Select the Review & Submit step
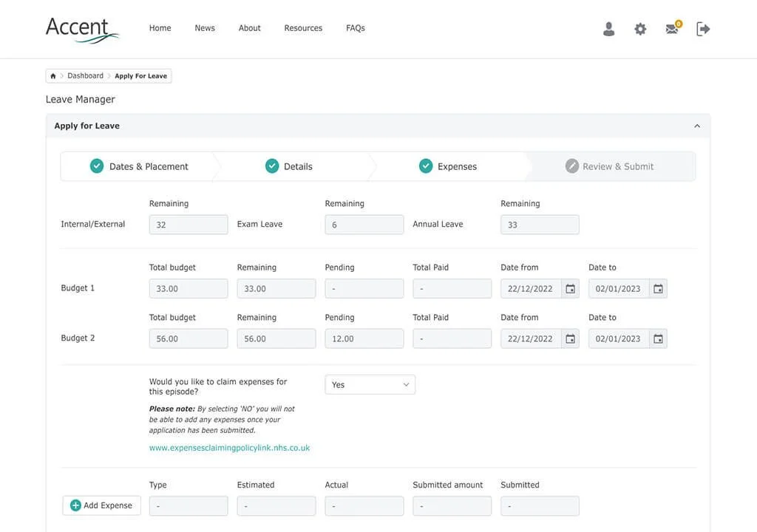Screen dimensions: 757x532 point(609,166)
